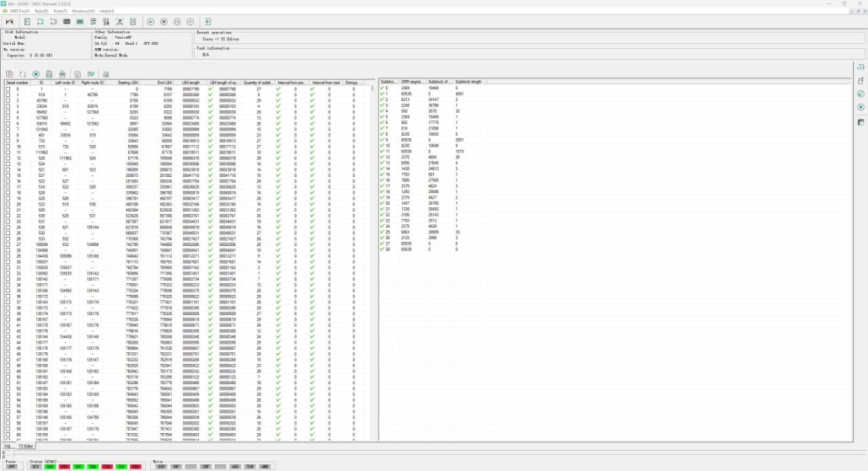The height and width of the screenshot is (471, 868).
Task: Switch to the T2 Editor tab
Action: click(x=25, y=446)
